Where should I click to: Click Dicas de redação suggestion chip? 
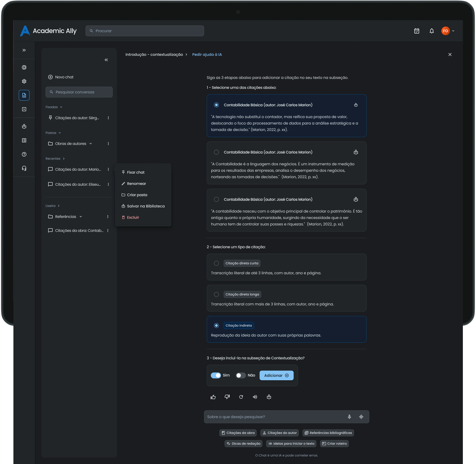[243, 443]
